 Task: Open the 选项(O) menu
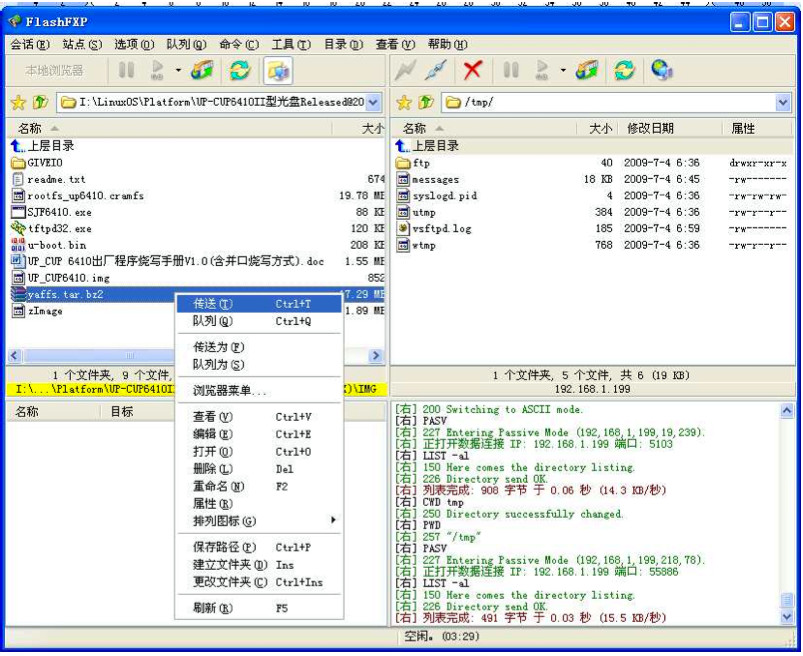point(134,45)
